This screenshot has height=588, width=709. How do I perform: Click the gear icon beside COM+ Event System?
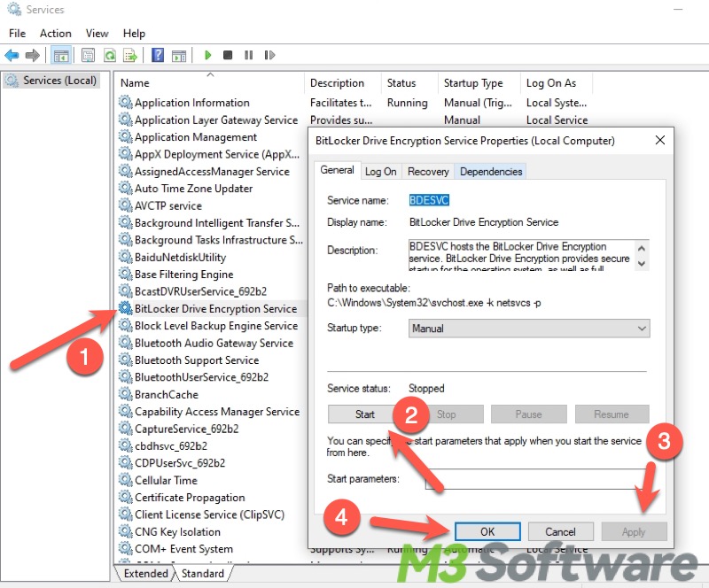(125, 549)
